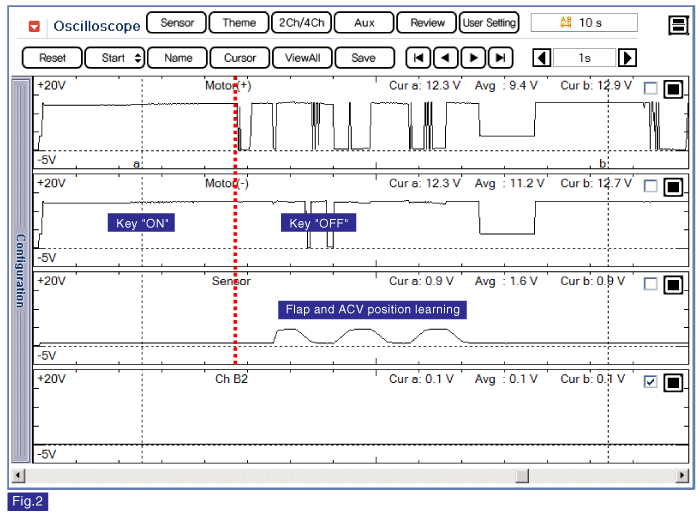Tick the Sensor channel checkbox
Image resolution: width=700 pixels, height=514 pixels.
(650, 284)
